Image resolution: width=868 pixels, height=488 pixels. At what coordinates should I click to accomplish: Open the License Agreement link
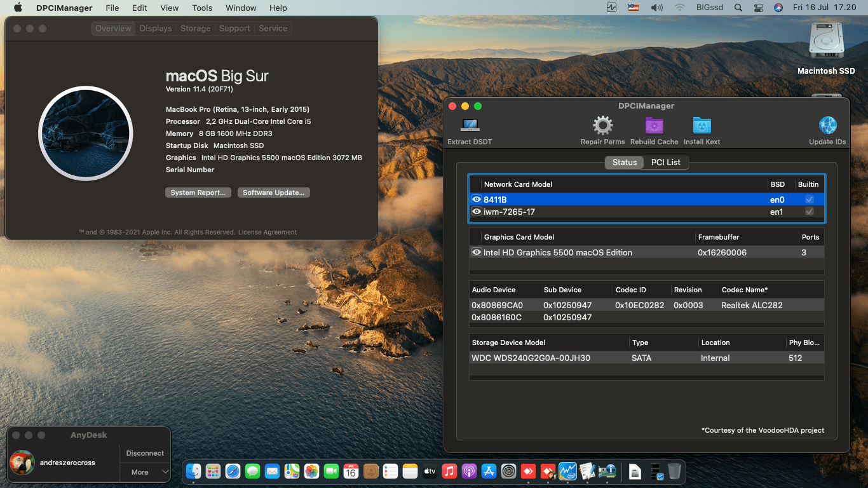pos(268,232)
